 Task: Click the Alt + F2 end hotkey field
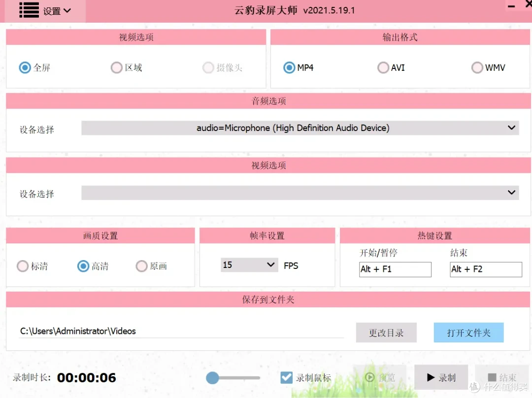coord(486,269)
